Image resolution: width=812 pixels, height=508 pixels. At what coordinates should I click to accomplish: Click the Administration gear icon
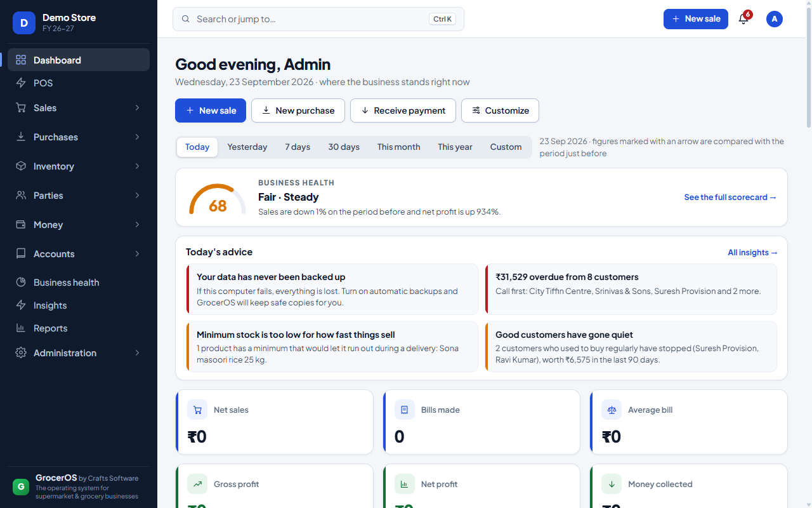click(x=21, y=352)
